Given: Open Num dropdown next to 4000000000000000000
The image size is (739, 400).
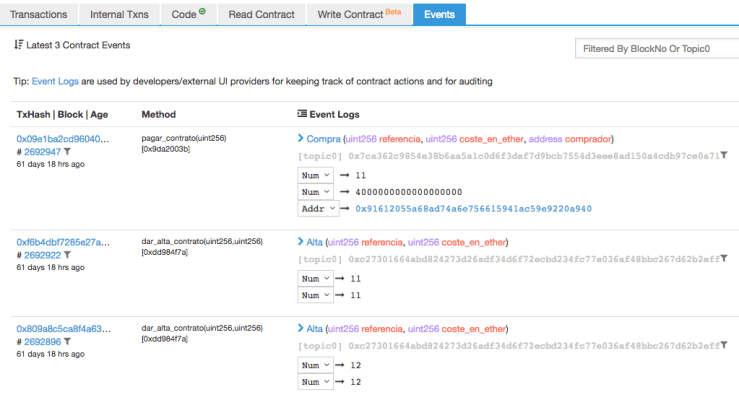Looking at the screenshot, I should tap(315, 192).
